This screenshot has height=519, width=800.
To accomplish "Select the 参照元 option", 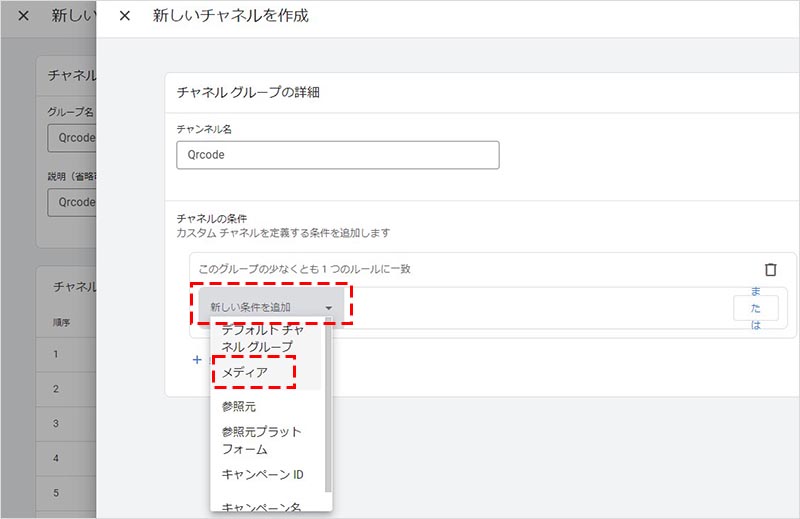I will click(x=239, y=407).
